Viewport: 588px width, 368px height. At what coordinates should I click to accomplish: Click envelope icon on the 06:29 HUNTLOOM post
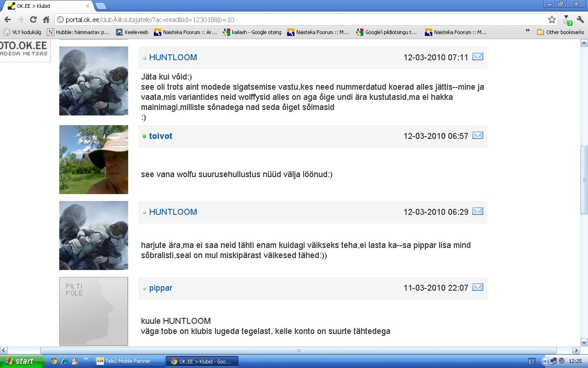[478, 211]
